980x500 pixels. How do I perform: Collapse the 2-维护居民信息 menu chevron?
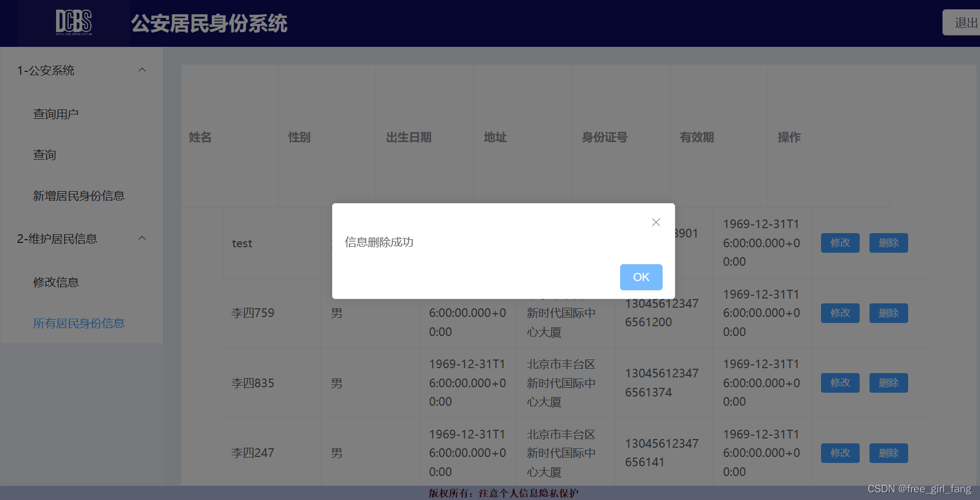[142, 238]
